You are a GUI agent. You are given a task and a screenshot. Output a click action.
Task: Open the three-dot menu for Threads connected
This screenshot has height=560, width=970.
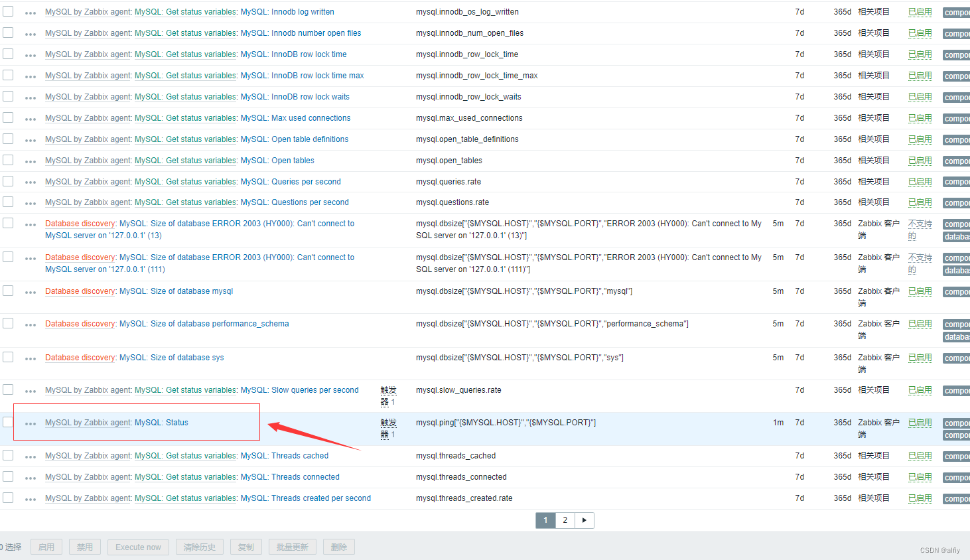(31, 478)
